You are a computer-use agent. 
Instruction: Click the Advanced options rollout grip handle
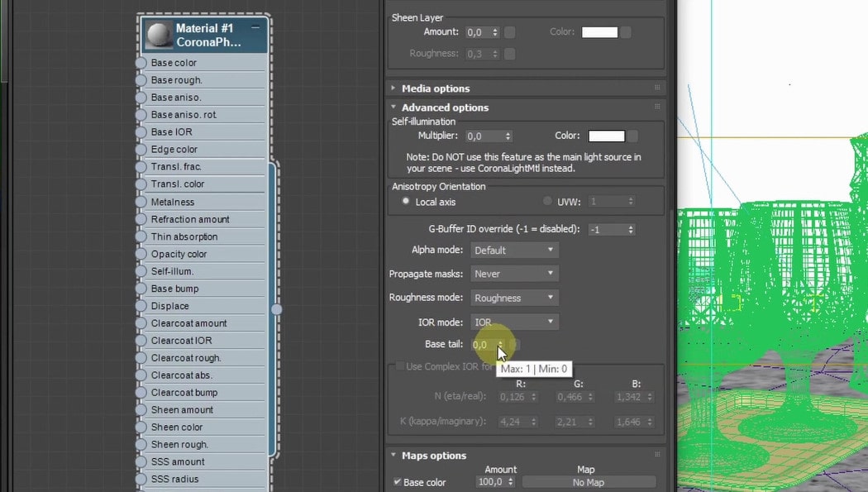tap(657, 107)
